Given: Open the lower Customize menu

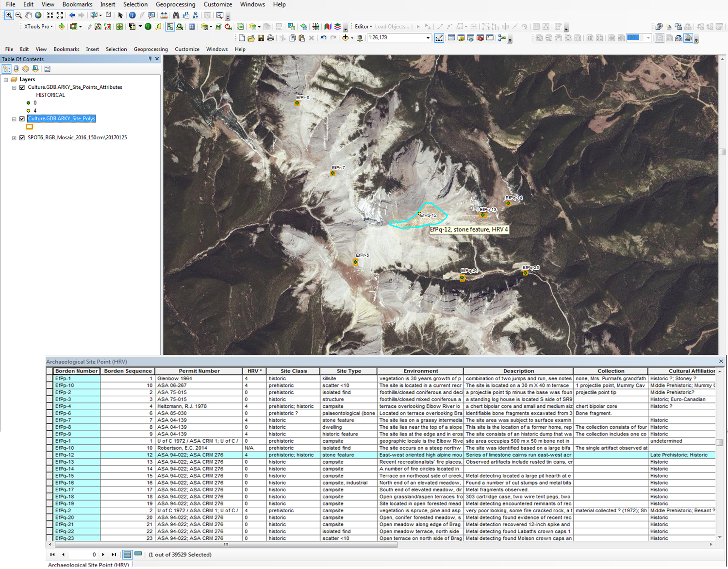Looking at the screenshot, I should coord(187,49).
